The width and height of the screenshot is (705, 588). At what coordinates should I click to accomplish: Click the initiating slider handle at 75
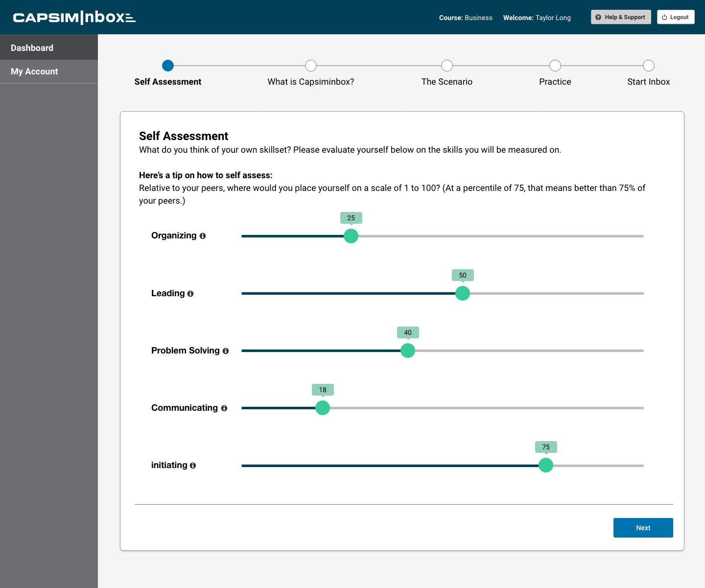(546, 465)
